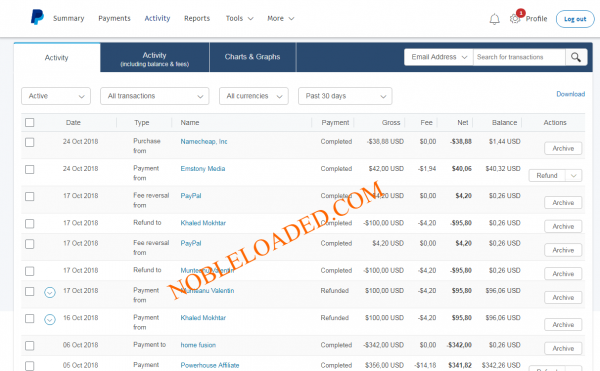Expand details of 16 Oct 2018 Refunded payment
This screenshot has width=600, height=371.
click(x=50, y=319)
